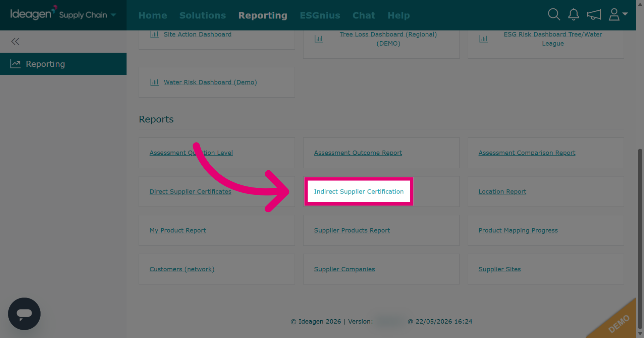Click the vertical page scrollbar
644x338 pixels.
(640, 239)
